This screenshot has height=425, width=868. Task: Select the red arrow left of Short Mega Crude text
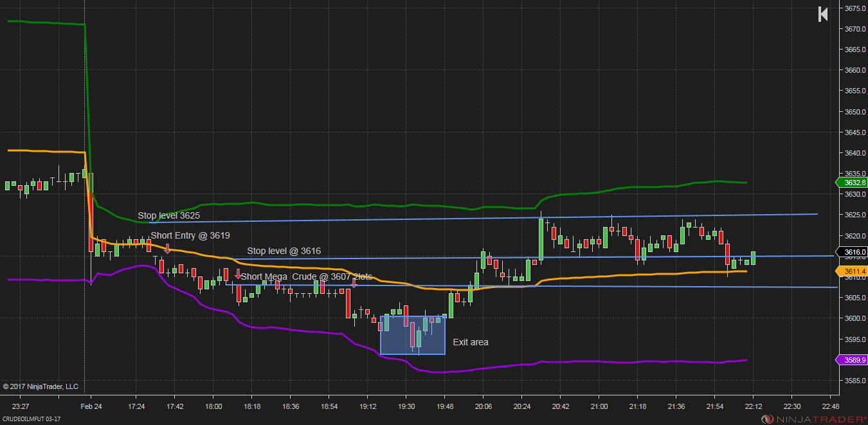pyautogui.click(x=238, y=274)
